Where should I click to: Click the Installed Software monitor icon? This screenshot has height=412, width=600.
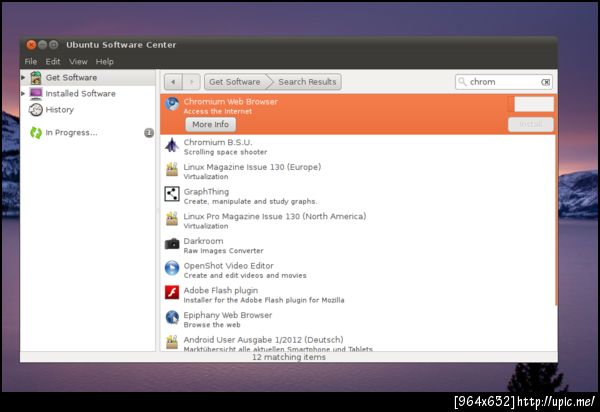36,94
